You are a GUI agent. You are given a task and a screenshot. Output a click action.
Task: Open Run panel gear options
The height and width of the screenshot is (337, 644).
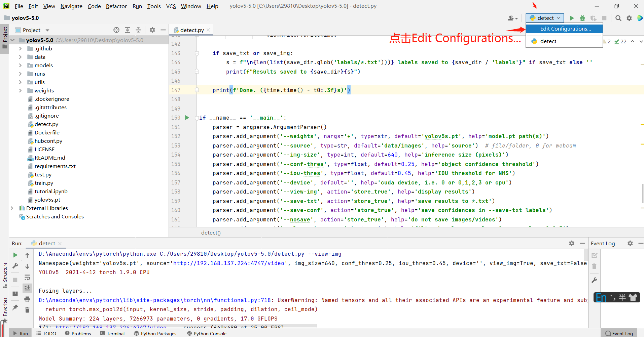572,243
